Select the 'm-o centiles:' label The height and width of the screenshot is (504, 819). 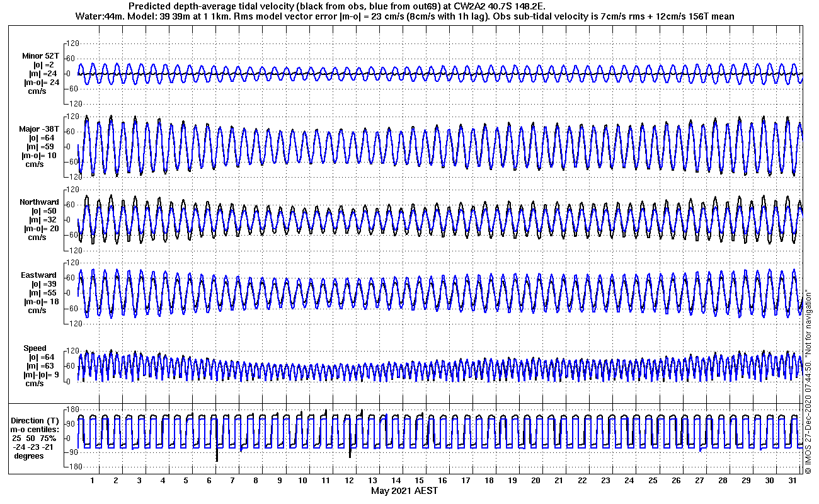click(35, 429)
